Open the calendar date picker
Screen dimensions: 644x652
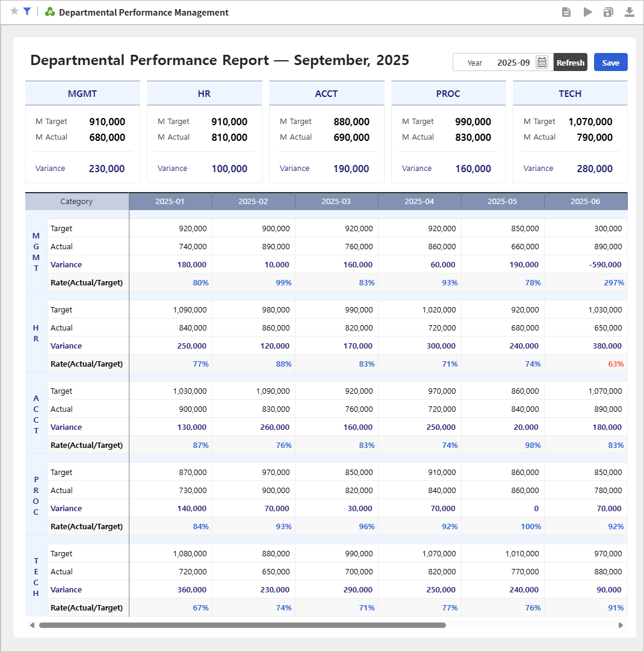coord(542,62)
